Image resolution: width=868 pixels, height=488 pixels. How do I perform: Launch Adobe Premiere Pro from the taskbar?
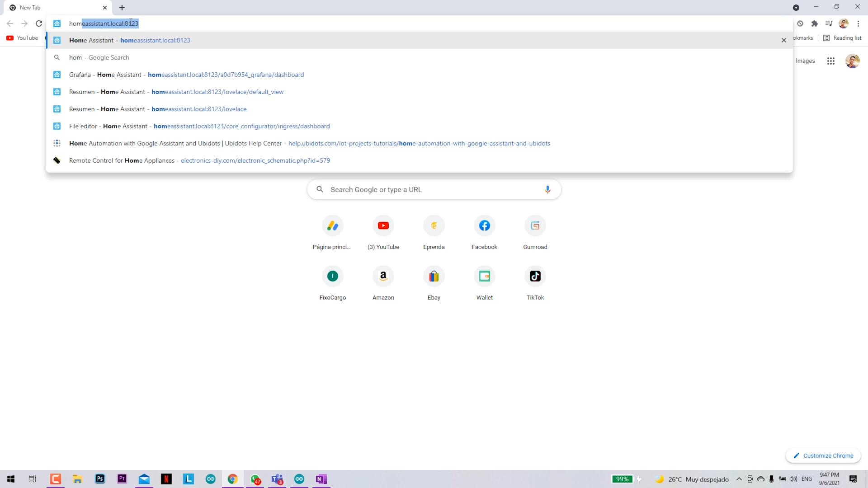pyautogui.click(x=122, y=479)
